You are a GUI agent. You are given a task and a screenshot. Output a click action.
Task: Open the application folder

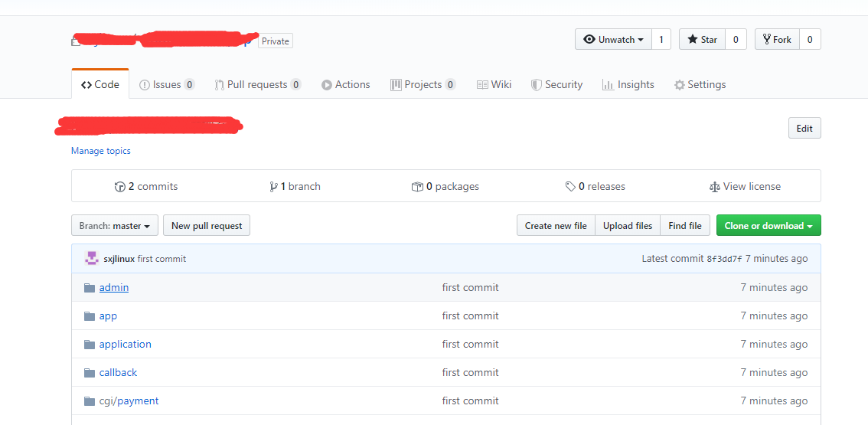125,344
